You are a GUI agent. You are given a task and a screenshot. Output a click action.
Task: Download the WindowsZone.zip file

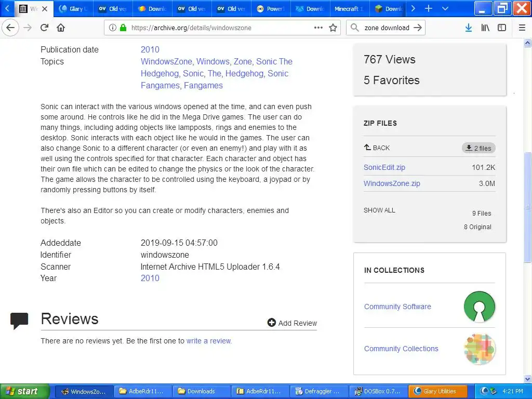click(x=392, y=183)
